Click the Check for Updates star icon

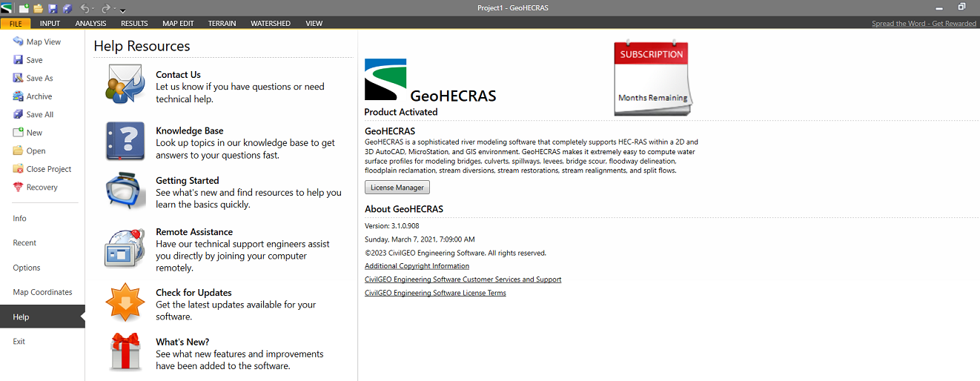point(125,302)
